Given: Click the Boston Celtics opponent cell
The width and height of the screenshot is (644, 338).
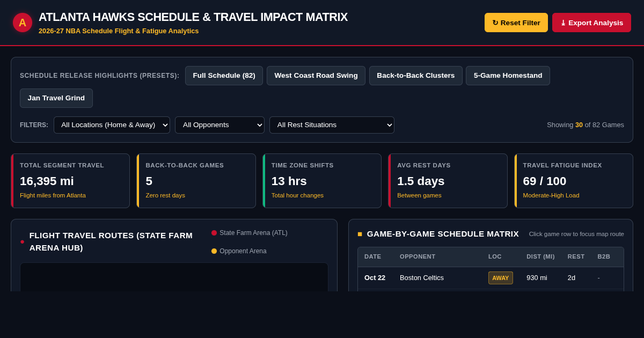Looking at the screenshot, I should (422, 278).
